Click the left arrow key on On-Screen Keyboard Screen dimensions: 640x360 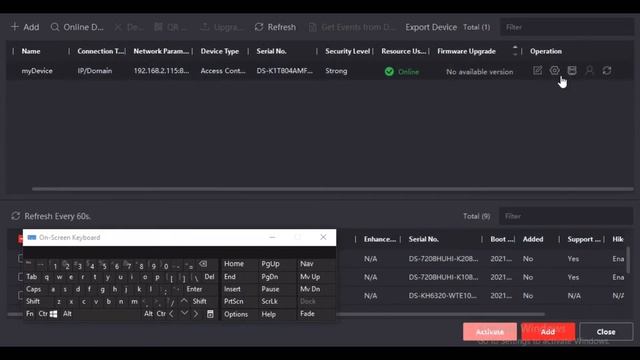click(171, 314)
